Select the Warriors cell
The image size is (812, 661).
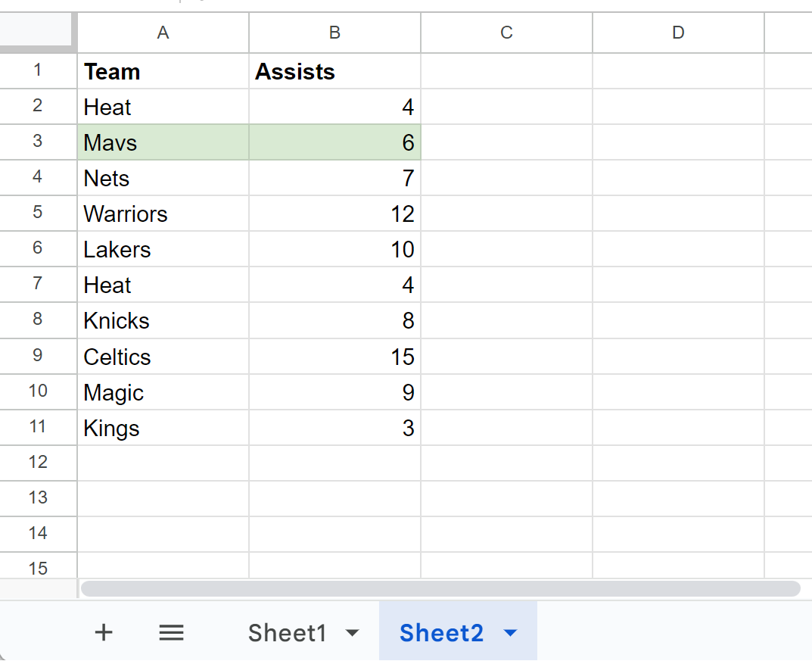coord(163,214)
